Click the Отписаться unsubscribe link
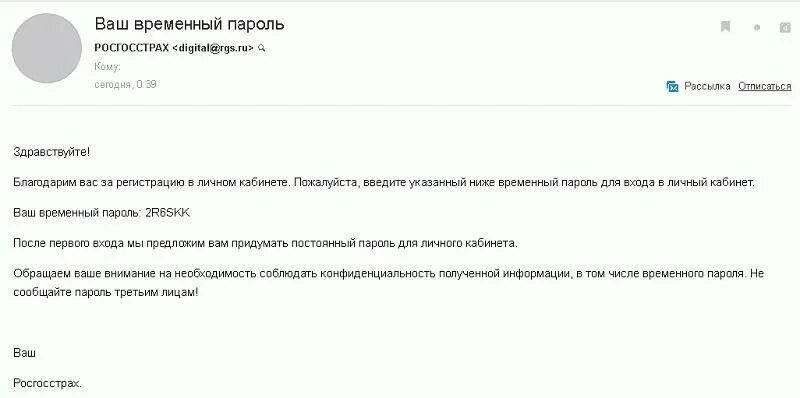Viewport: 800px width, 398px height. pos(764,86)
